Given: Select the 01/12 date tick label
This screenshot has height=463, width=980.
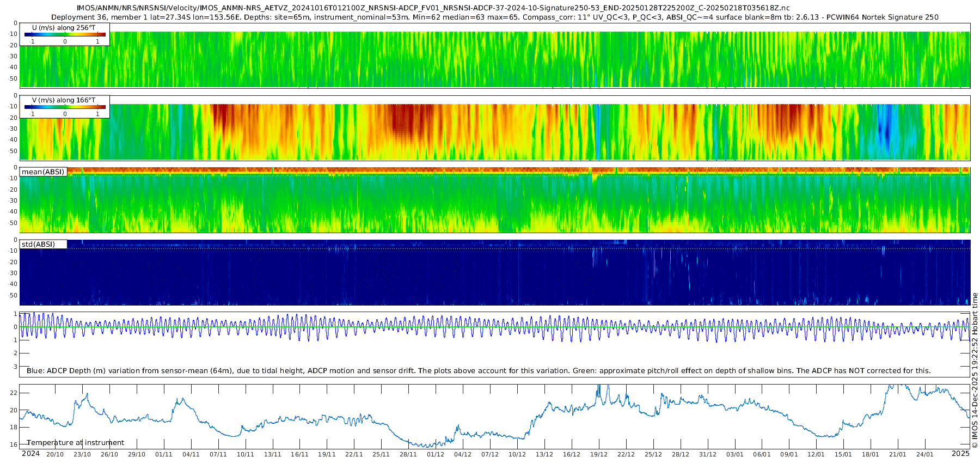Looking at the screenshot, I should [435, 454].
